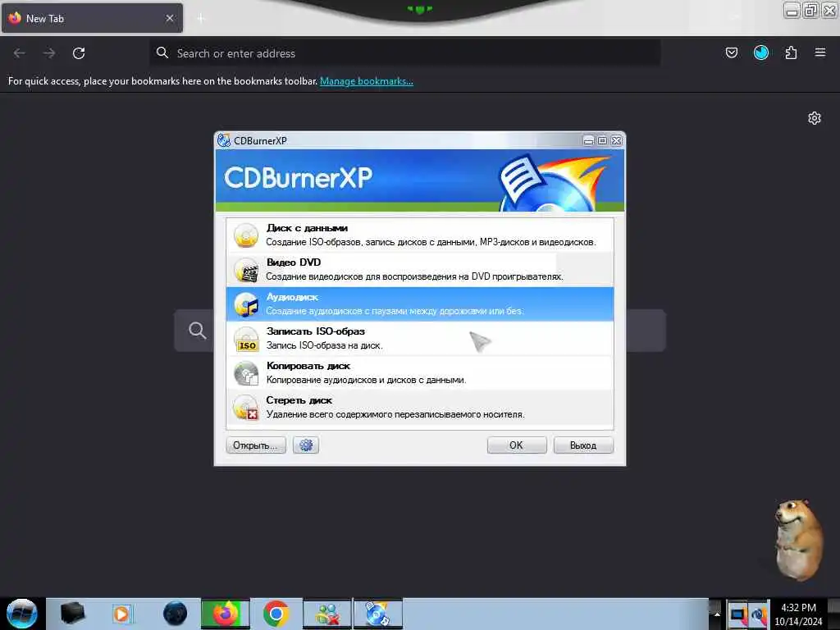Click the Выход button
The height and width of the screenshot is (630, 840).
[x=583, y=445]
